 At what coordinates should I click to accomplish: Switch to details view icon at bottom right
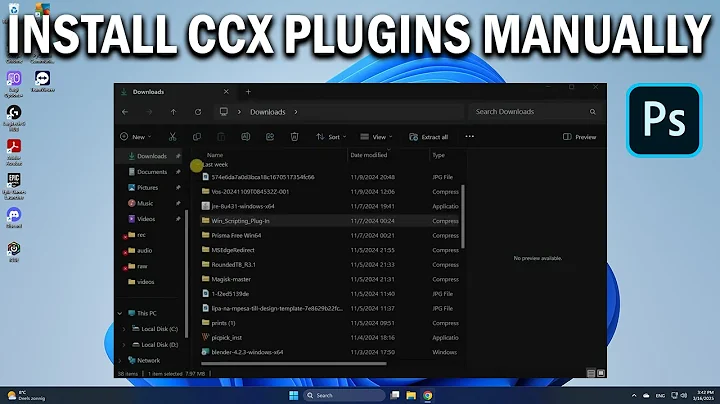tap(591, 373)
